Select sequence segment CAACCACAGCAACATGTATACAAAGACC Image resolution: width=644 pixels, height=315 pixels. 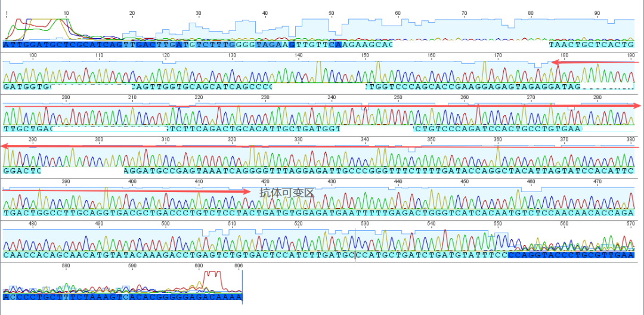point(95,255)
